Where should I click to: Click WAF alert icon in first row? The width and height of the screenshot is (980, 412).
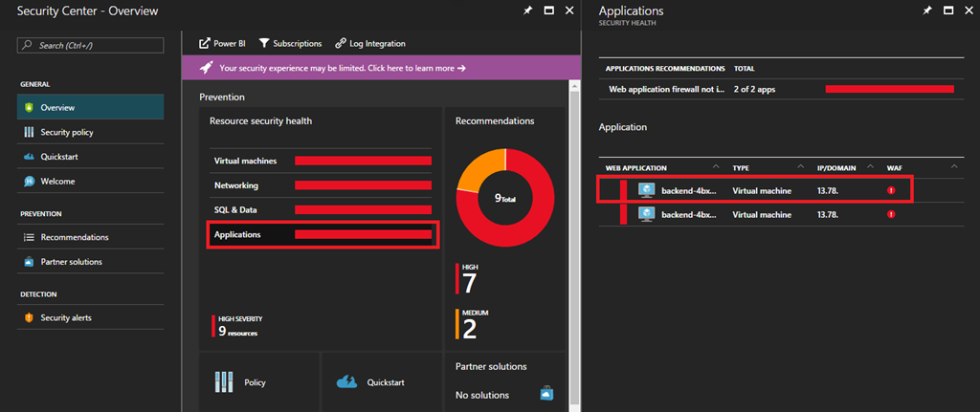891,190
